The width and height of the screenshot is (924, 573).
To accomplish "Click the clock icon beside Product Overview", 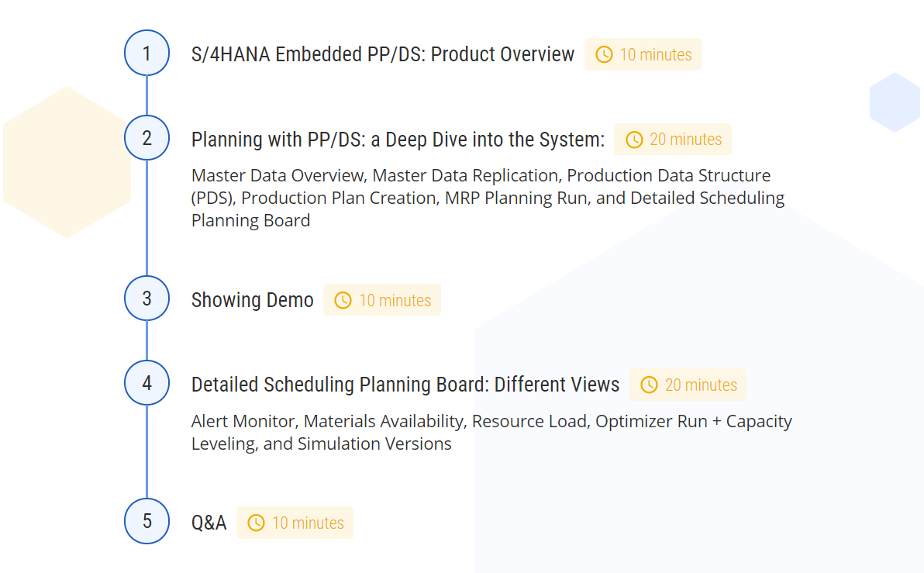I will [x=604, y=55].
